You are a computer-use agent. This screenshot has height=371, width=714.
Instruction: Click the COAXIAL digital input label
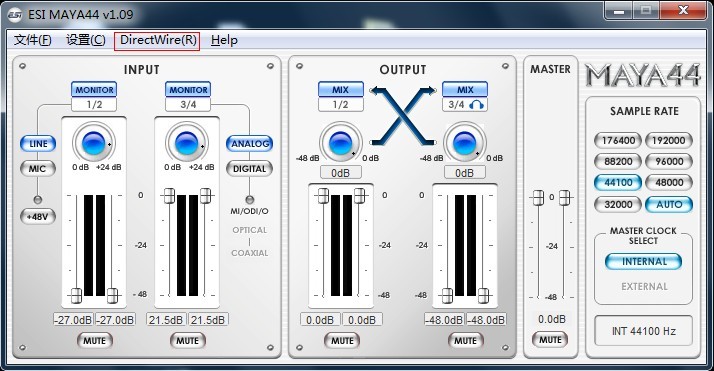coord(250,253)
